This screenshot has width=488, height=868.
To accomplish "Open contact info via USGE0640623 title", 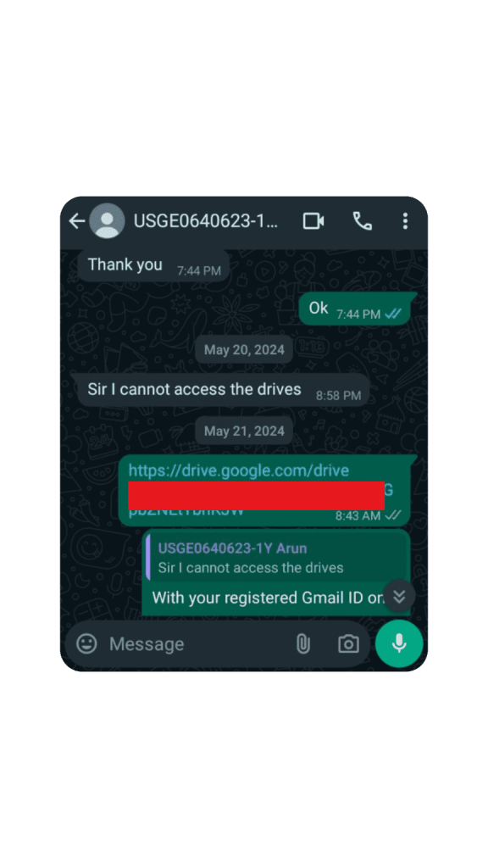I will pos(206,221).
